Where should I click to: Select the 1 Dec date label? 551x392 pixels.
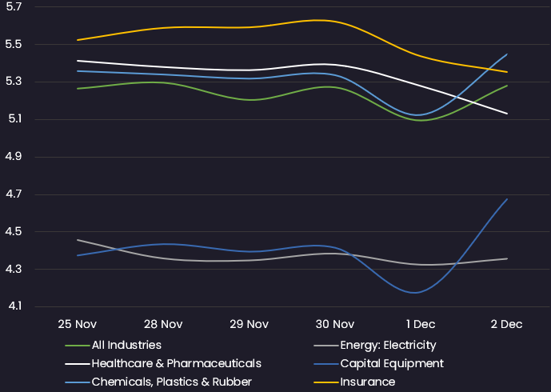421,324
